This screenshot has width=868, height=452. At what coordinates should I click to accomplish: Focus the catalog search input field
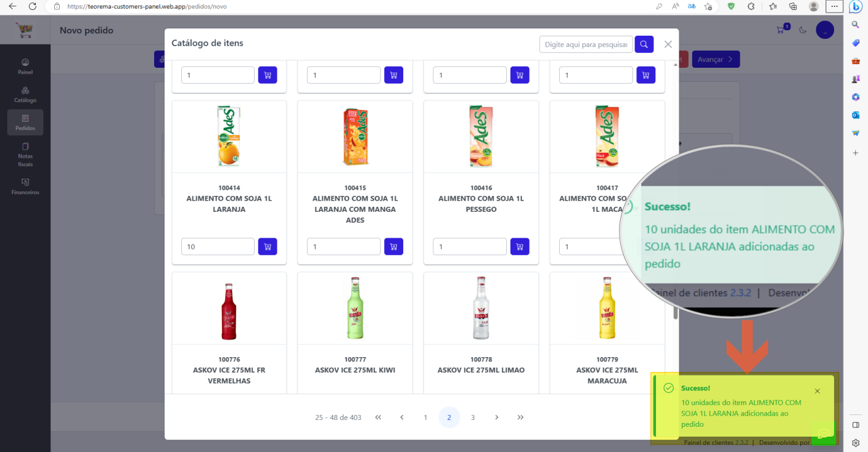pos(586,44)
